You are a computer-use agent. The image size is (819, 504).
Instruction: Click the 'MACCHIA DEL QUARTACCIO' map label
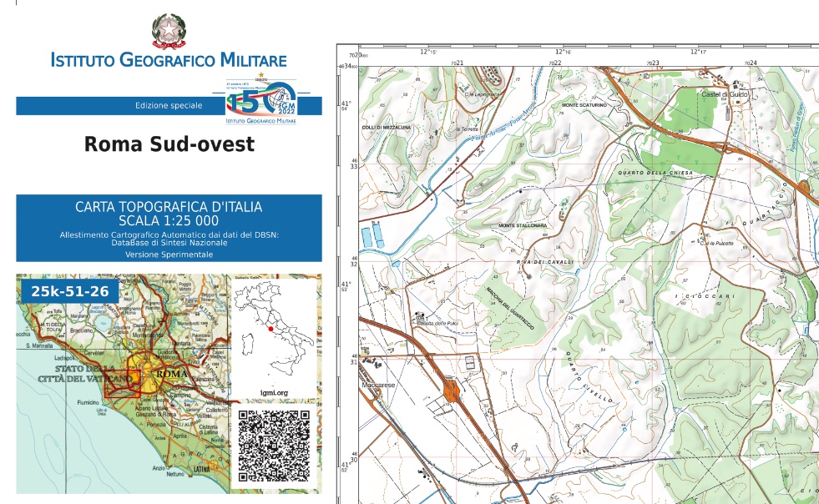[x=510, y=308]
